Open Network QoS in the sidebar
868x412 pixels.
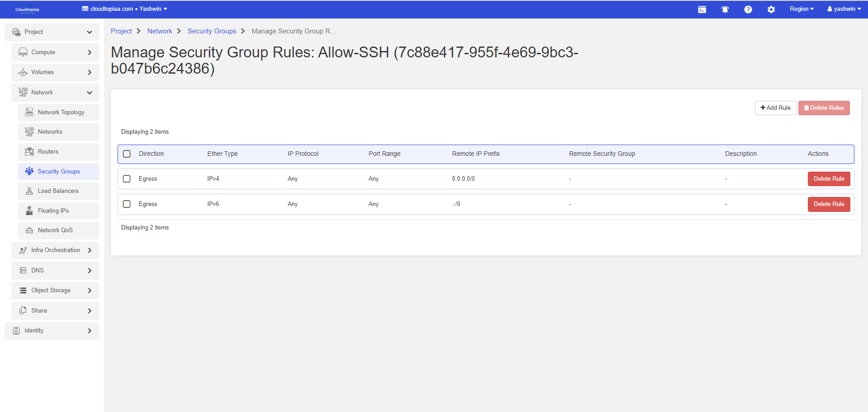(x=55, y=230)
